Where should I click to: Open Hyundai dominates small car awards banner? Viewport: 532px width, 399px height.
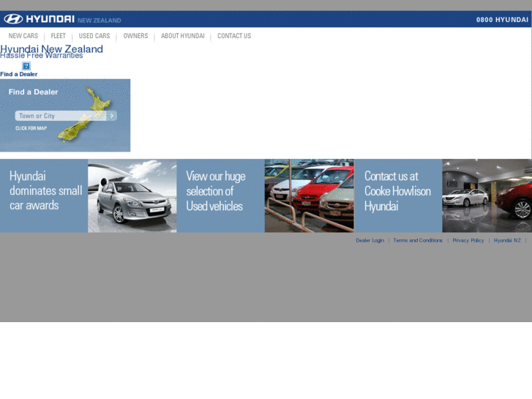(44, 195)
